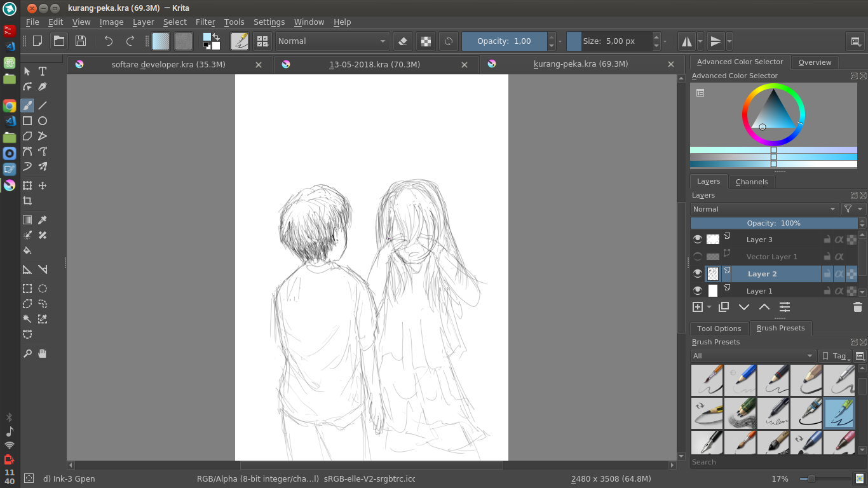The image size is (868, 488).
Task: Show Vector Layer 1 visibility toggle
Action: coord(698,257)
